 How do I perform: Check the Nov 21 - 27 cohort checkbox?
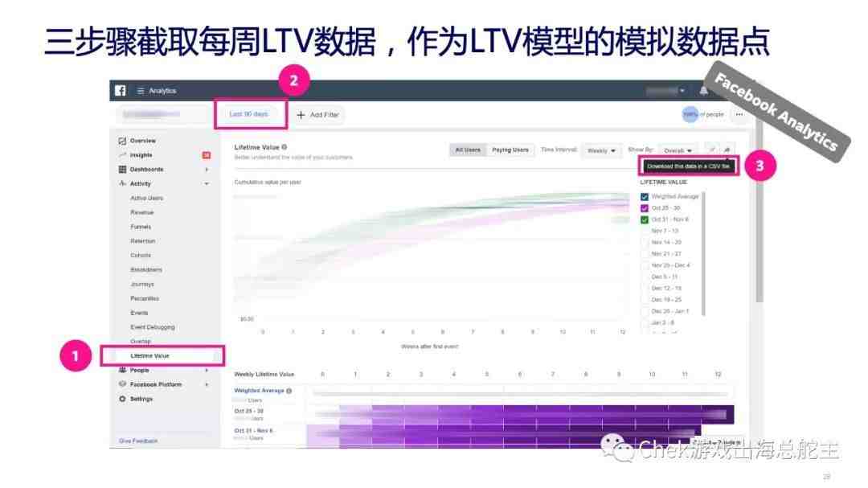pyautogui.click(x=645, y=254)
